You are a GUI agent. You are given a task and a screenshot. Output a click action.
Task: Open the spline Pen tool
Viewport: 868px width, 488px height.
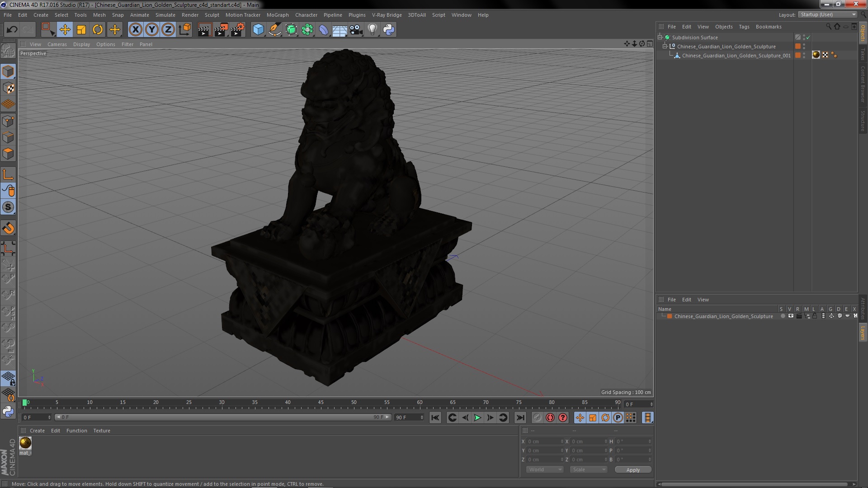tap(274, 30)
